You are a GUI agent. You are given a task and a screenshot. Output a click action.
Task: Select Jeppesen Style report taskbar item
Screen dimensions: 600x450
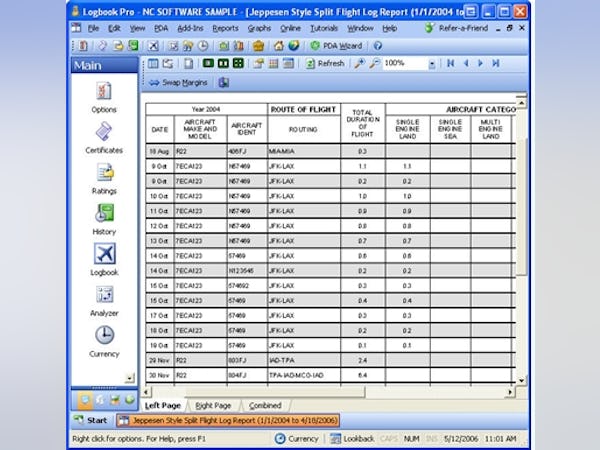[228, 421]
